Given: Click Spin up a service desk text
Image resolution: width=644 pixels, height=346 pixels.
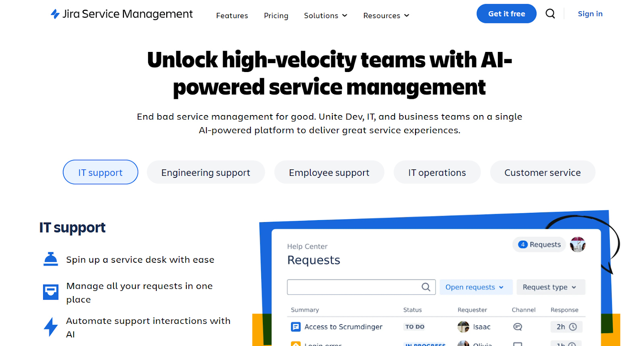Looking at the screenshot, I should pyautogui.click(x=140, y=259).
